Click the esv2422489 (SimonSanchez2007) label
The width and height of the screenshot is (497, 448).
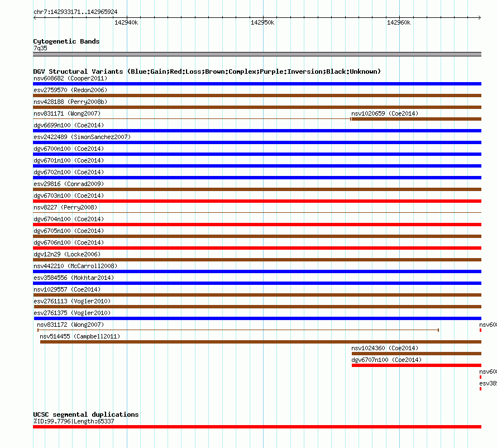pyautogui.click(x=82, y=137)
